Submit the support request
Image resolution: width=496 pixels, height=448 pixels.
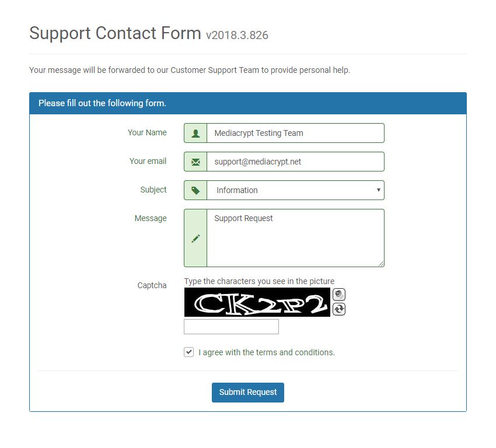click(247, 393)
